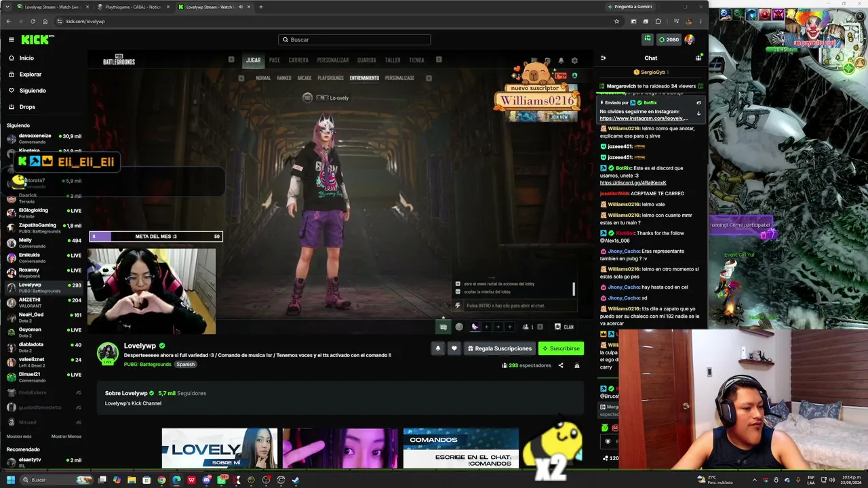This screenshot has width=868, height=488.
Task: Open Microsoft Edge from the taskbar
Action: coord(176,480)
